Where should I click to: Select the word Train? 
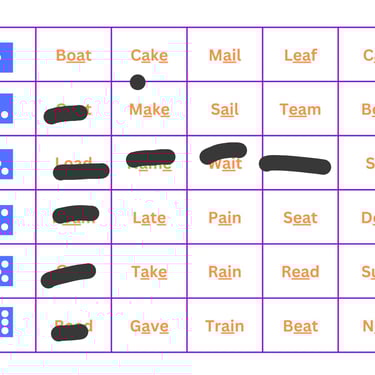[225, 326]
